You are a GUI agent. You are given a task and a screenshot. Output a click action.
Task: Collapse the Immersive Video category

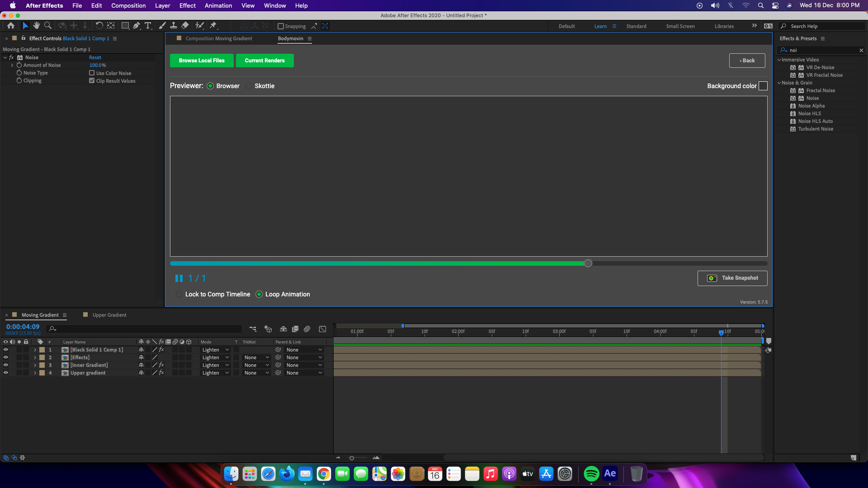(779, 60)
